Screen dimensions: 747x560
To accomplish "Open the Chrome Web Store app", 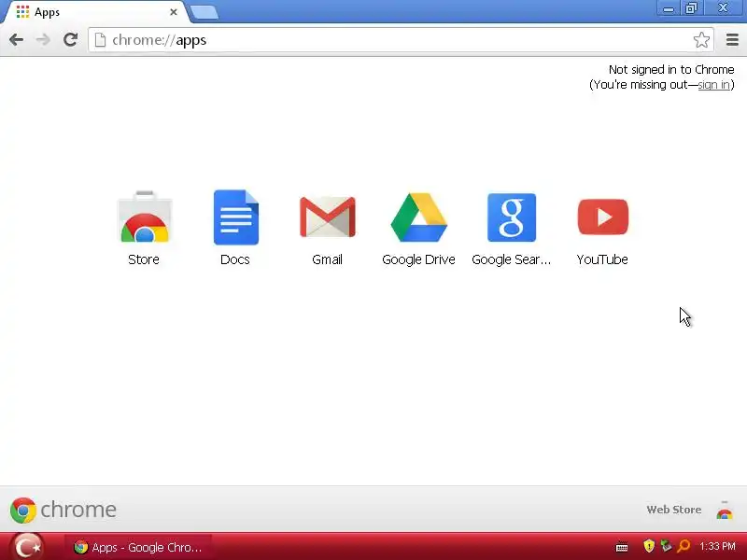I will coord(145,228).
